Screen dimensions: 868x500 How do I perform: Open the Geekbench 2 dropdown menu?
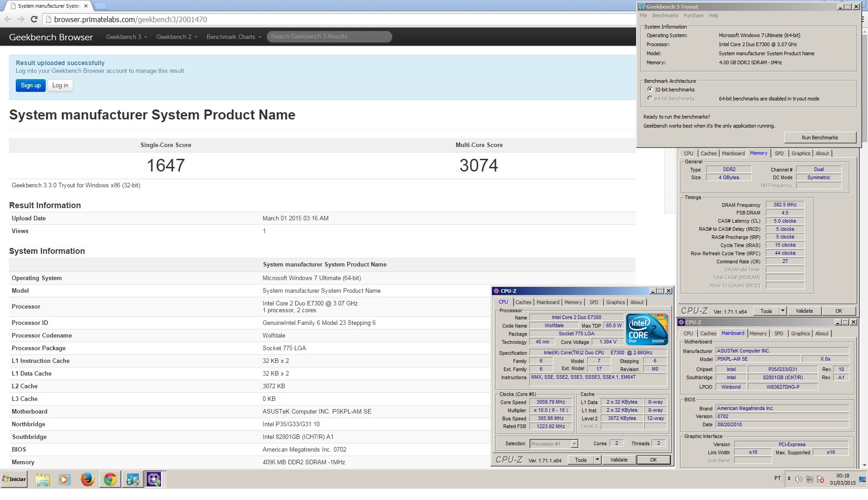pos(177,37)
